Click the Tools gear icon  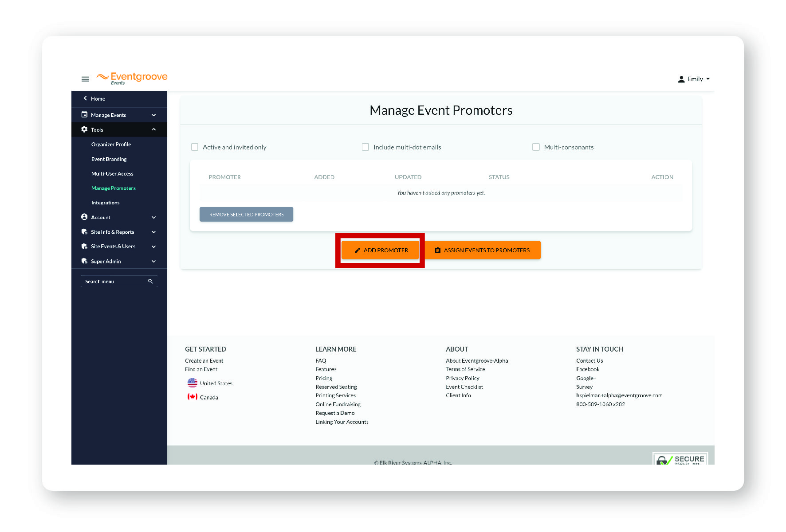coord(84,129)
